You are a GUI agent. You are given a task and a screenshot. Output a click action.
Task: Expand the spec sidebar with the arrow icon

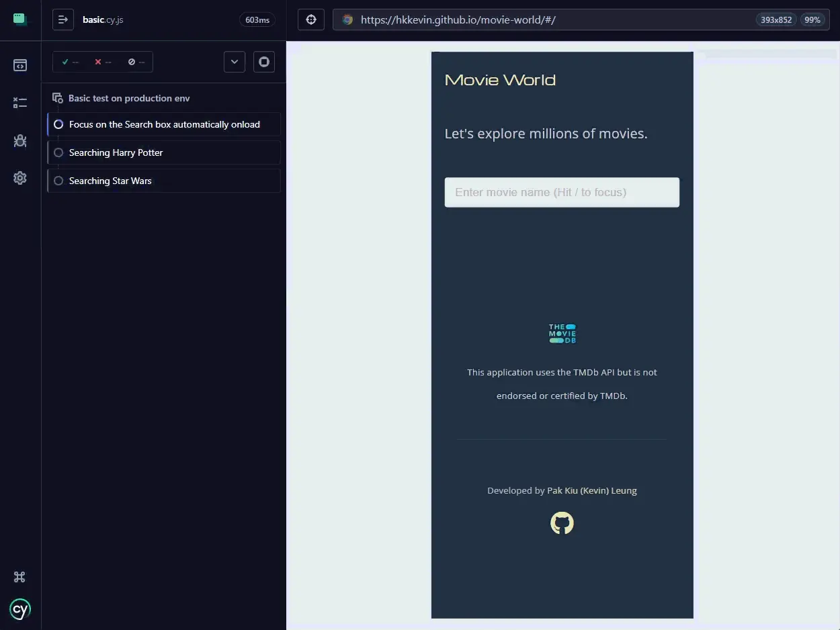62,19
